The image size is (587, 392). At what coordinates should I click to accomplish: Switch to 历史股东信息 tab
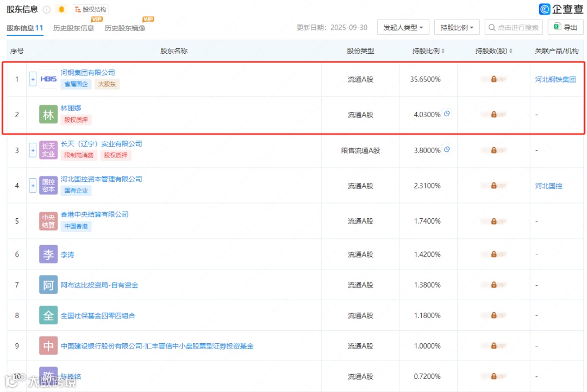pos(73,28)
